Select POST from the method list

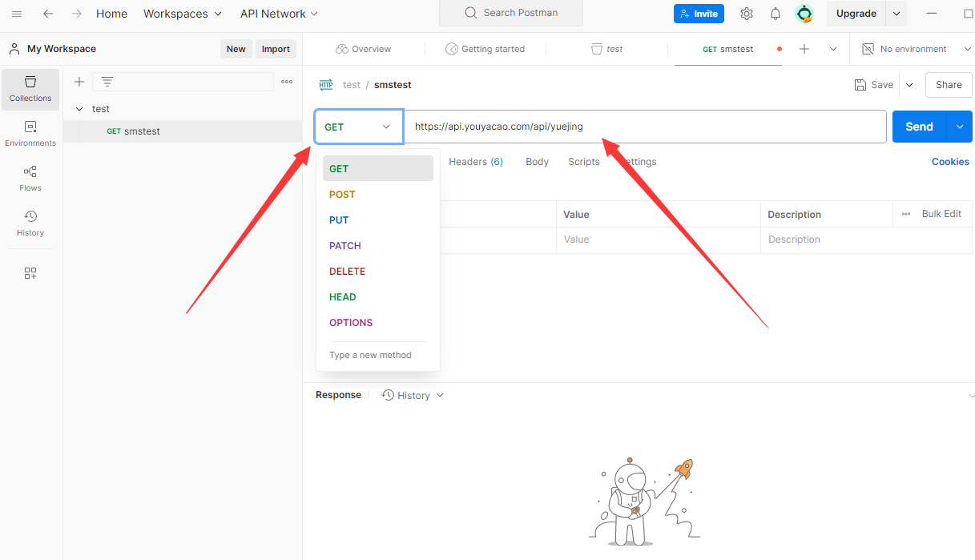click(378, 195)
